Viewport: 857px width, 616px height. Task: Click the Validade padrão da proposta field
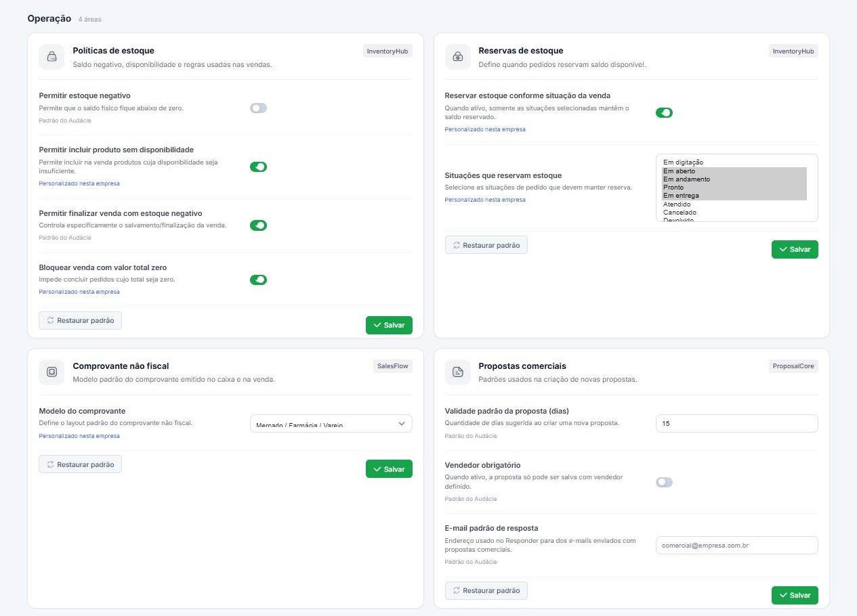coord(737,423)
